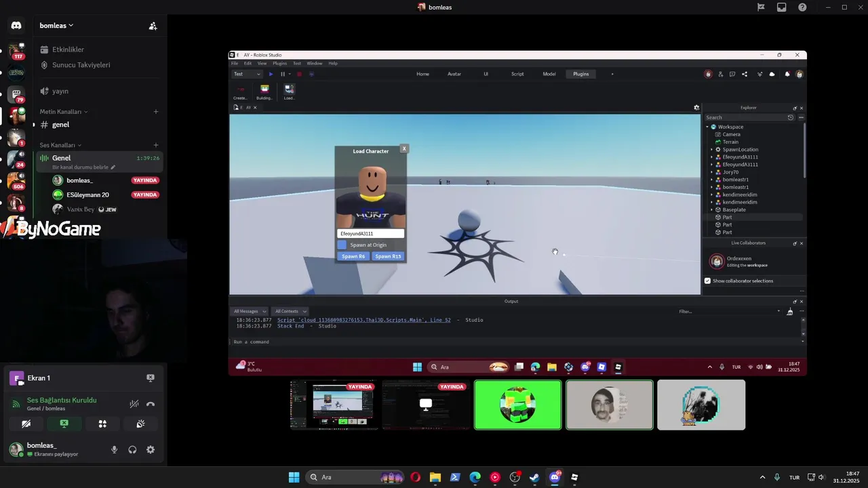868x488 pixels.
Task: Click Roblox Studio icon in the taskbar
Action: pos(574,477)
